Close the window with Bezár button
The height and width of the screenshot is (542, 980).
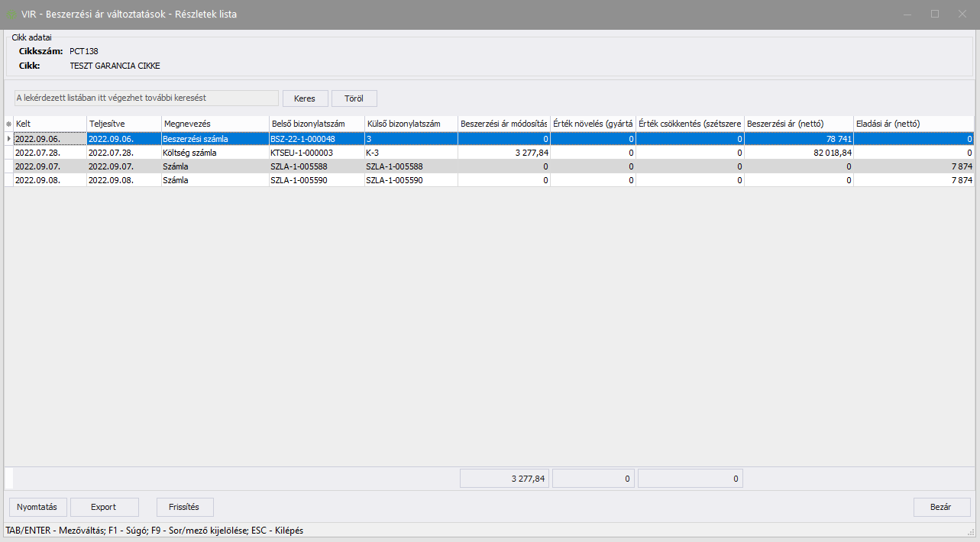tap(942, 507)
